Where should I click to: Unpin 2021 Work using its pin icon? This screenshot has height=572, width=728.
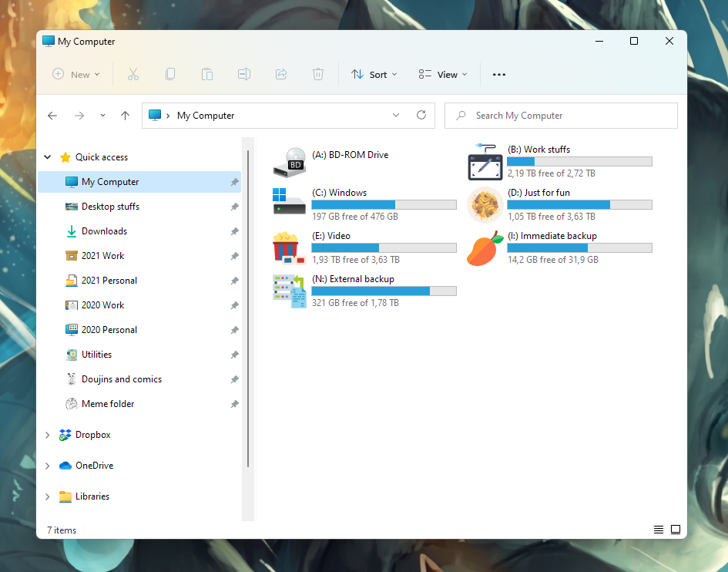[x=234, y=256]
